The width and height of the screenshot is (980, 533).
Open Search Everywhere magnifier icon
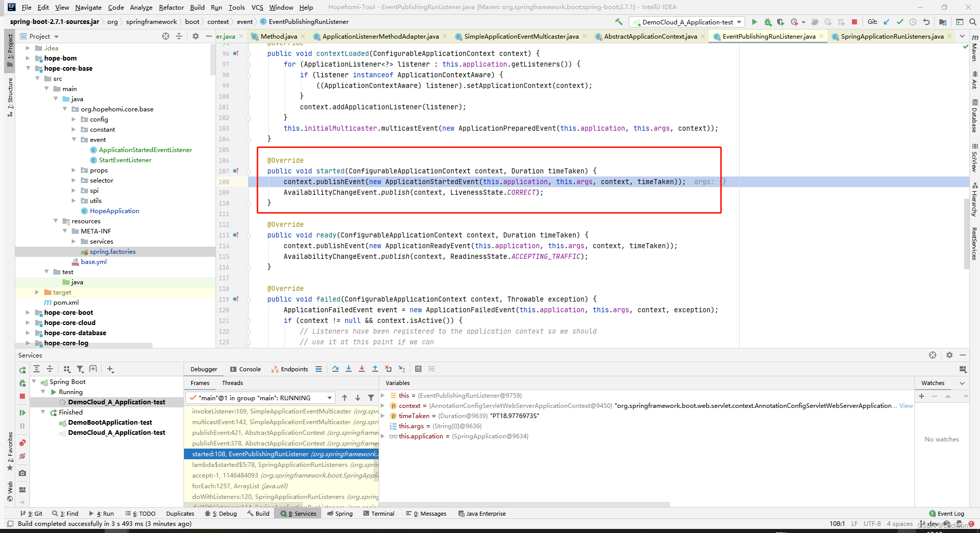972,22
